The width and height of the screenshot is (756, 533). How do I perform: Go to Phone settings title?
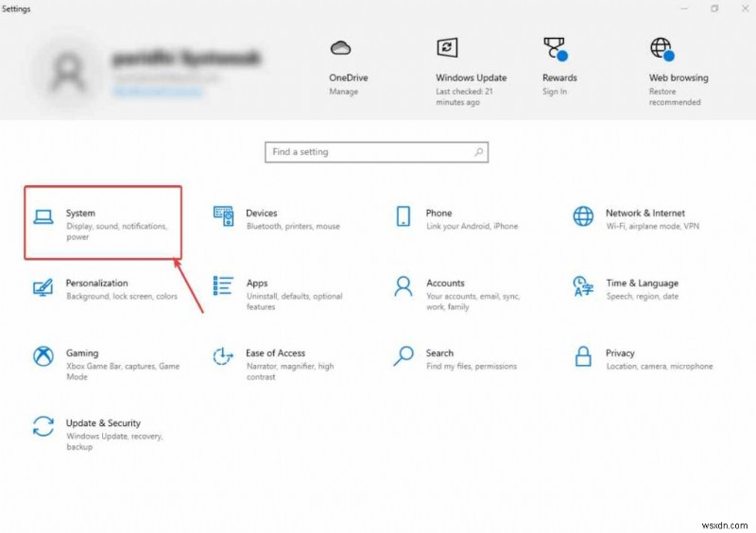tap(438, 213)
